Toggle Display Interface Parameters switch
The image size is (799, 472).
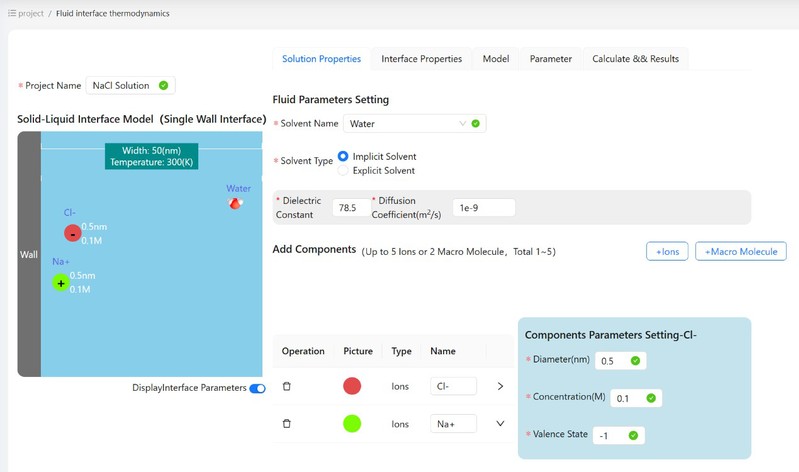pos(257,388)
